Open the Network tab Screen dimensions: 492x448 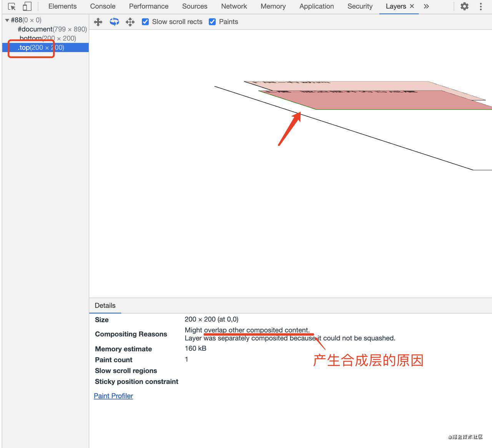tap(234, 6)
